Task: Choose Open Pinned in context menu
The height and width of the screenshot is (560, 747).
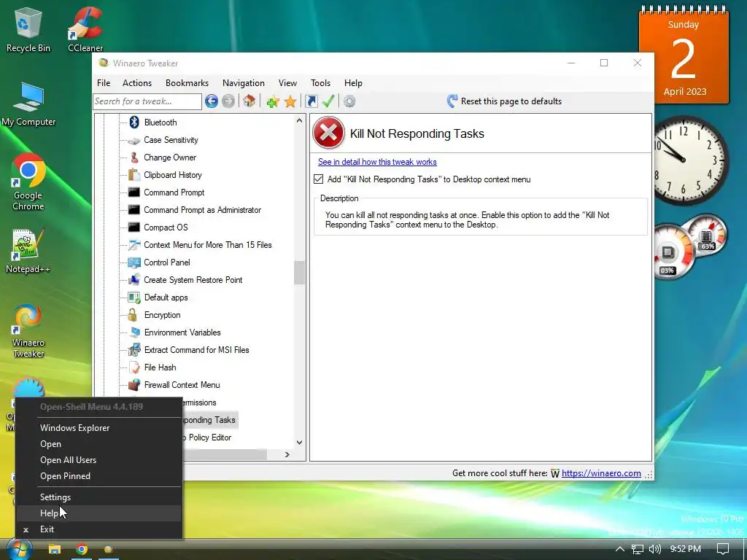Action: 98,476
